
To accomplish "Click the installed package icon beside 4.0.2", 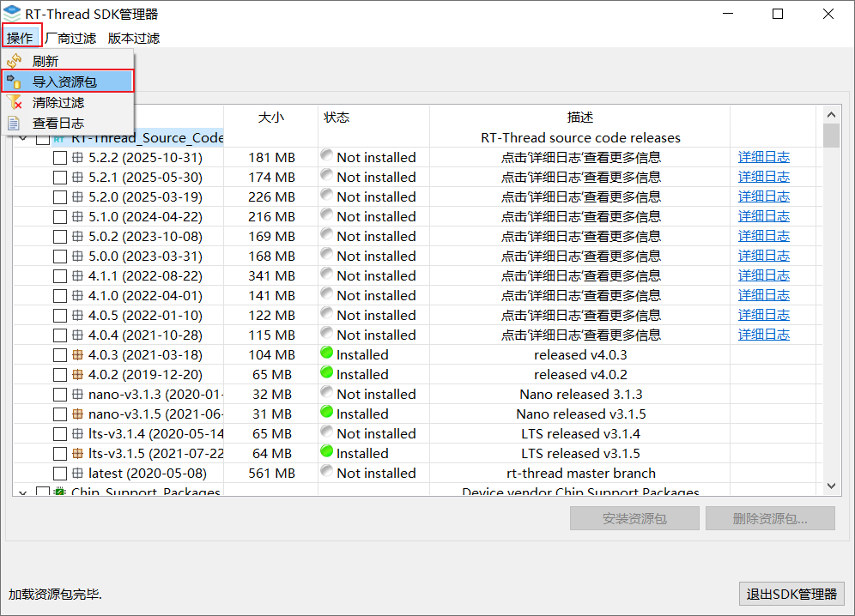I will [x=78, y=375].
